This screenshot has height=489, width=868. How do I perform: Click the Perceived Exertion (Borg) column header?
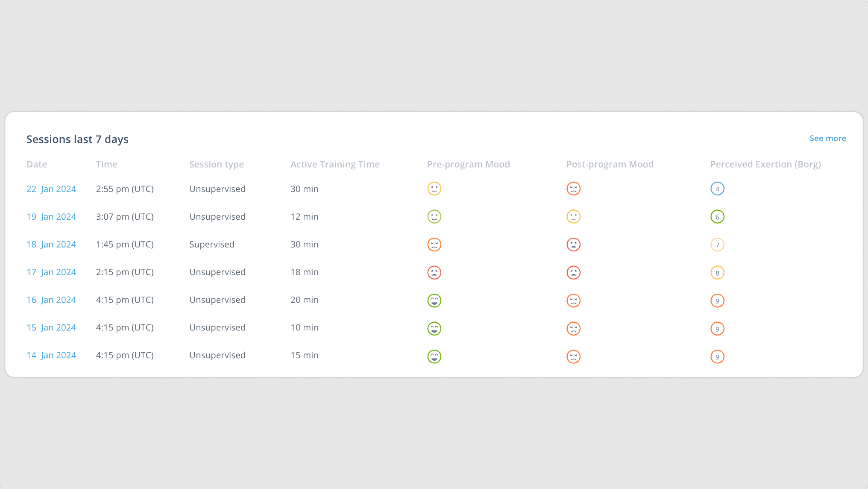pos(765,164)
